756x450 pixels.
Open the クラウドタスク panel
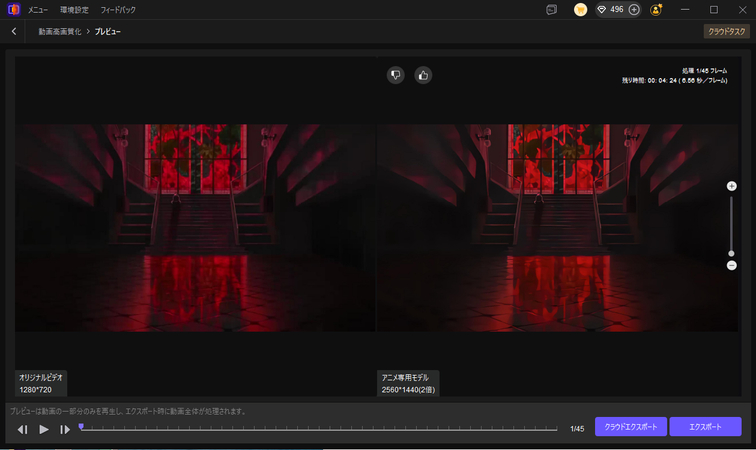pos(726,32)
